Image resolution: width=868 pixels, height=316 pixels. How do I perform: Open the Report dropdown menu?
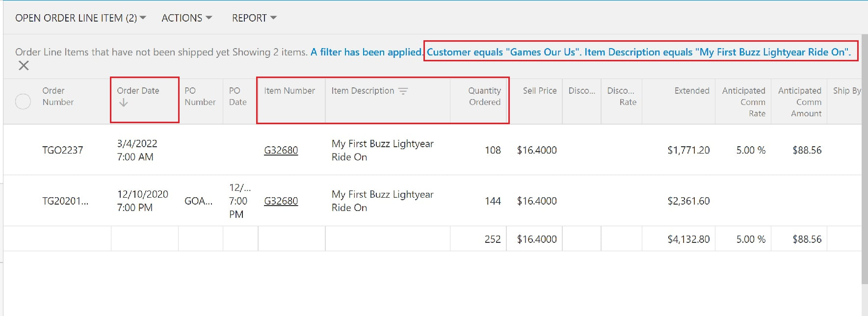click(254, 18)
